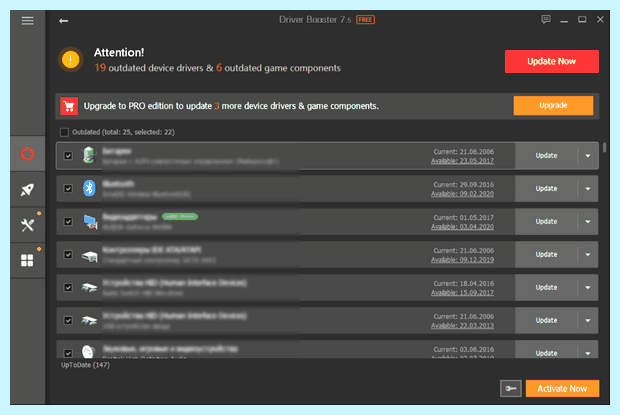Open the hamburger menu
The height and width of the screenshot is (415, 620).
click(x=27, y=21)
